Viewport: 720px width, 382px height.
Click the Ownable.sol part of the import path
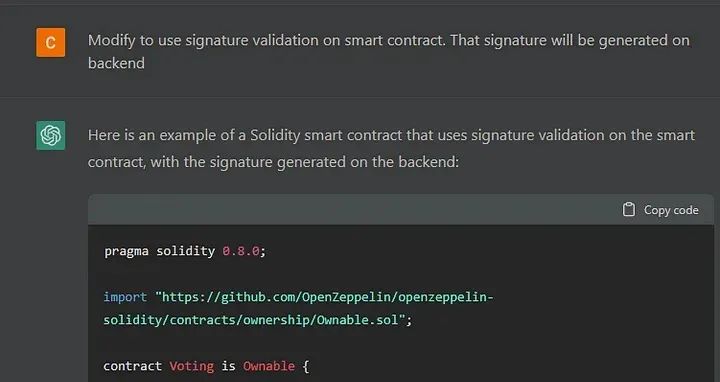tap(357, 320)
